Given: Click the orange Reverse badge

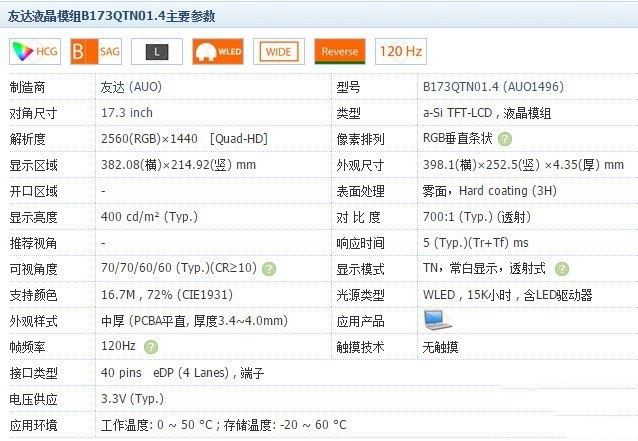Looking at the screenshot, I should [x=340, y=52].
